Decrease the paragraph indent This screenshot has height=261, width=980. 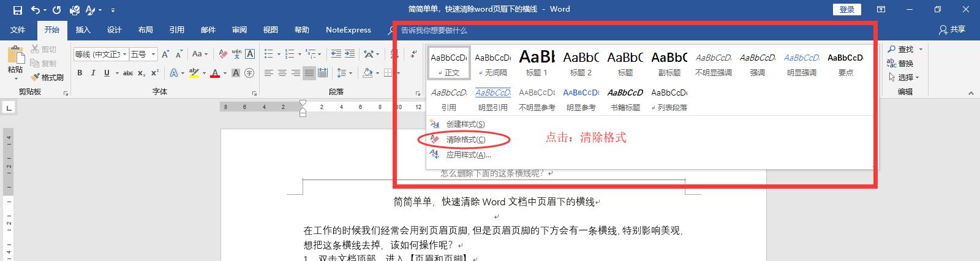pos(336,54)
